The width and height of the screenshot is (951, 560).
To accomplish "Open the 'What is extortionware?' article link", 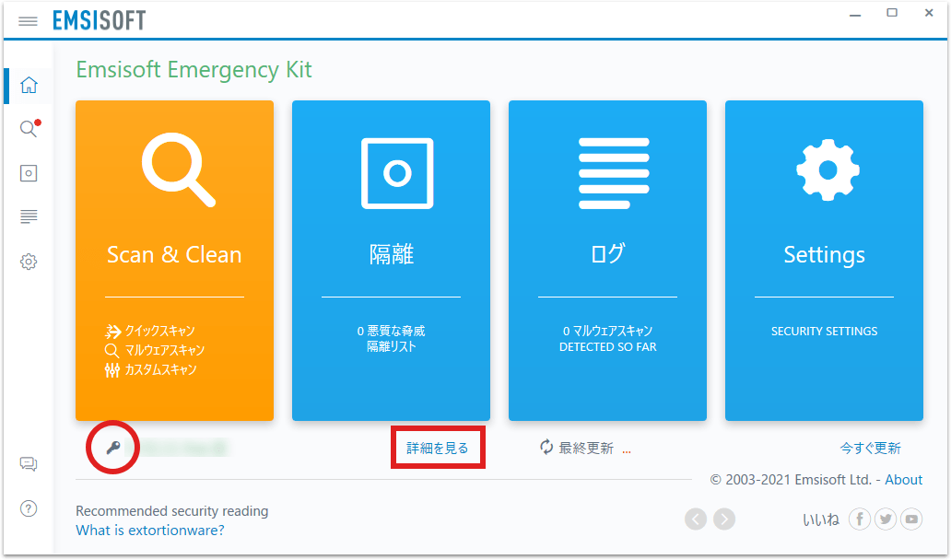I will (x=149, y=531).
